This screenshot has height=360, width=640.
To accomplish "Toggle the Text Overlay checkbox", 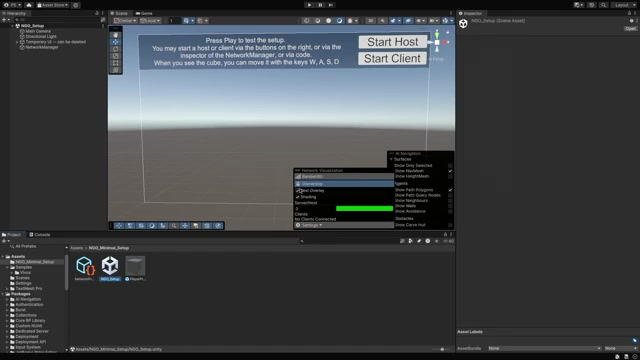I will click(x=298, y=191).
